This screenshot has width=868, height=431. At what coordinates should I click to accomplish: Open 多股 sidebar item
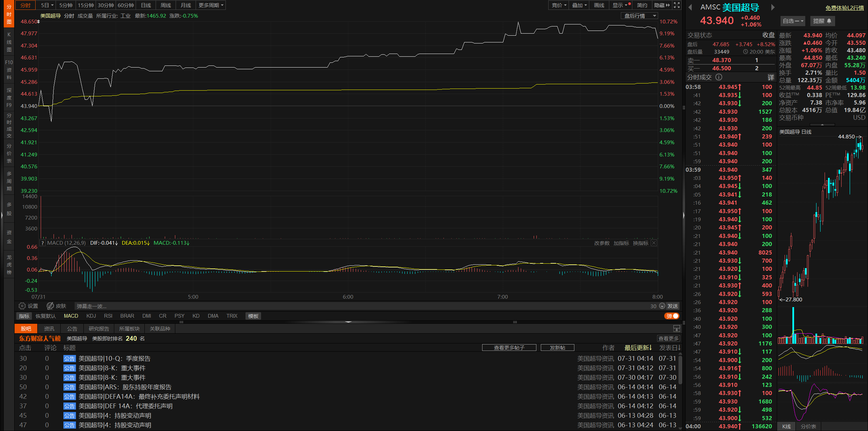9,209
